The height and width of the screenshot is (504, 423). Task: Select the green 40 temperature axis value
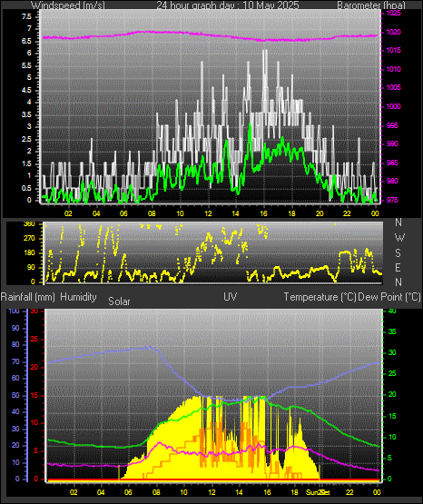coord(392,311)
